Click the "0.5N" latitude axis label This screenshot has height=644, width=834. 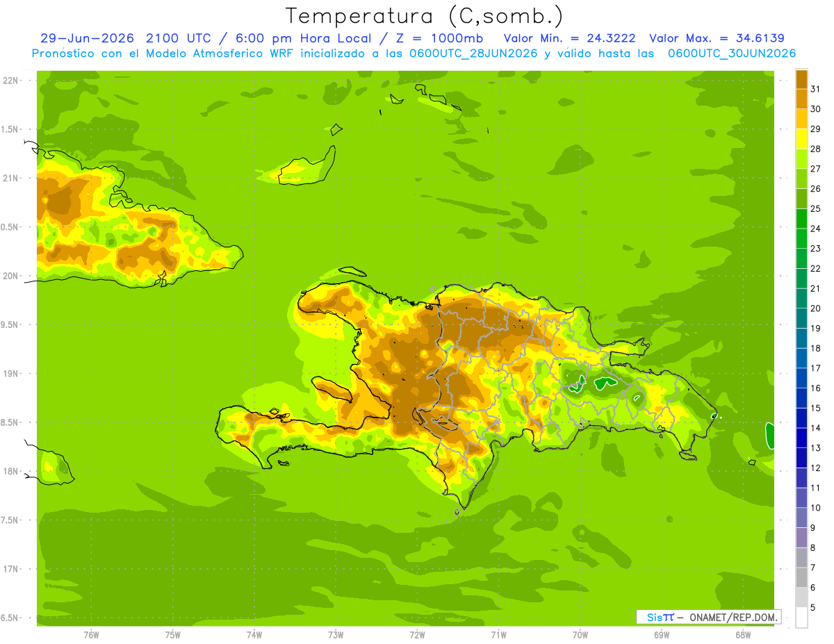coord(11,227)
